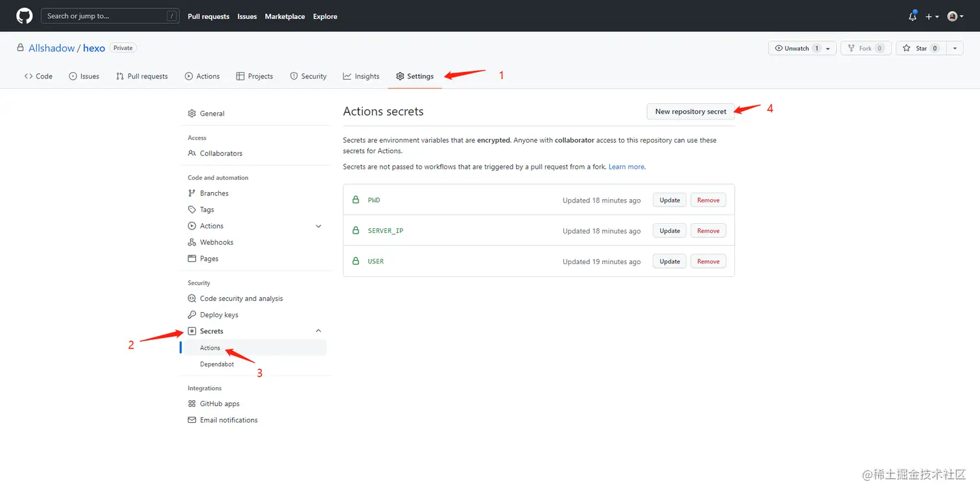Viewport: 980px width, 495px height.
Task: Click the Email notifications envelope icon
Action: [x=192, y=420]
